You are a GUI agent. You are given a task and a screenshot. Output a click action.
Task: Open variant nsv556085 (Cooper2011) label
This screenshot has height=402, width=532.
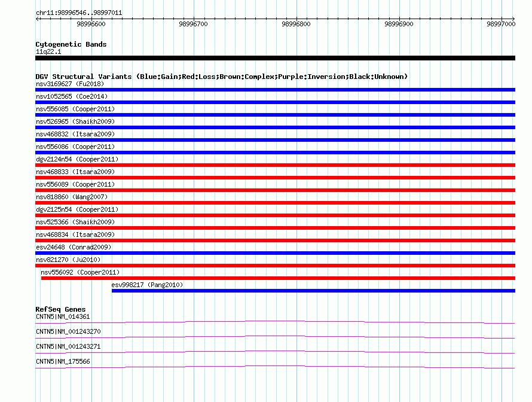click(75, 109)
